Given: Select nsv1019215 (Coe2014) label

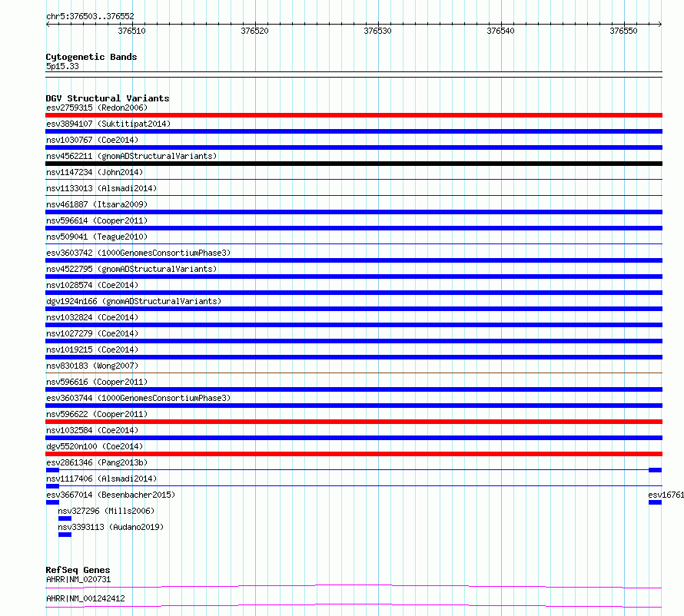Looking at the screenshot, I should click(92, 349).
